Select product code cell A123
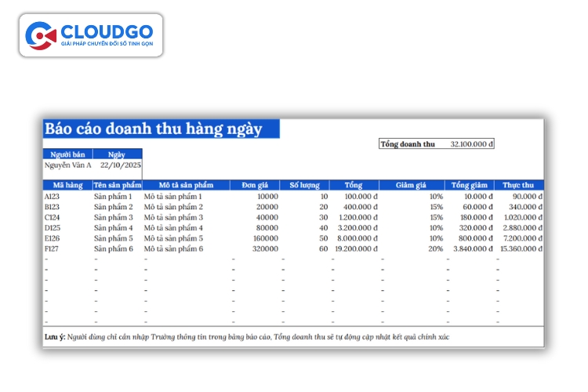 pos(53,197)
